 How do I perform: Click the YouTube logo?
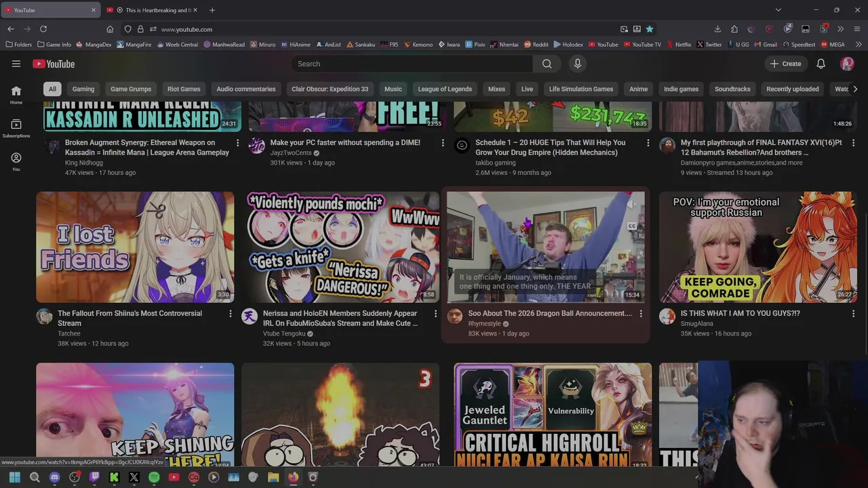pos(54,64)
